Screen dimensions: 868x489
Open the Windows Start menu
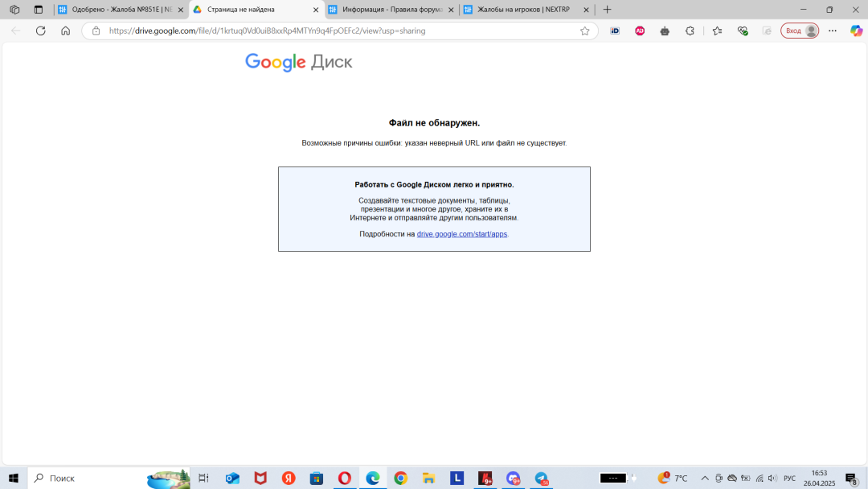(14, 478)
